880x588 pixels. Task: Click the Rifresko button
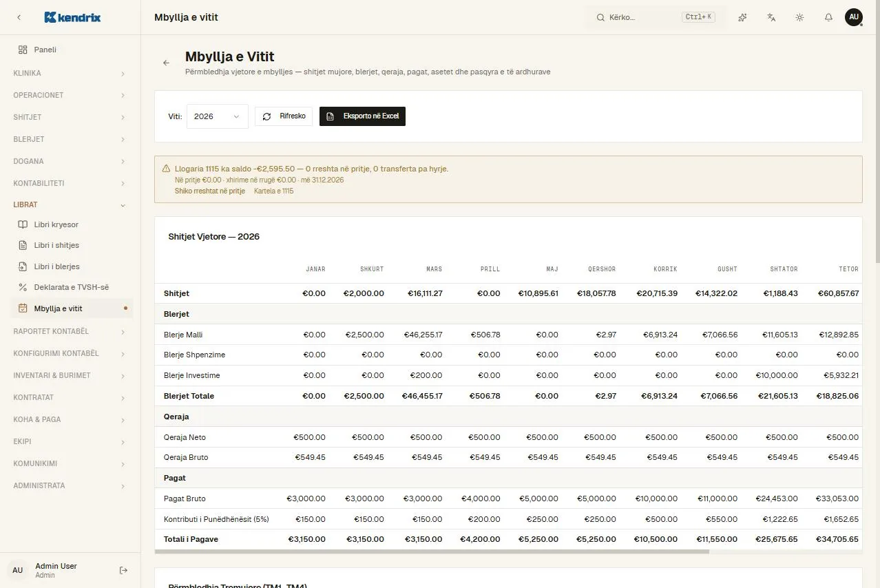pyautogui.click(x=284, y=116)
